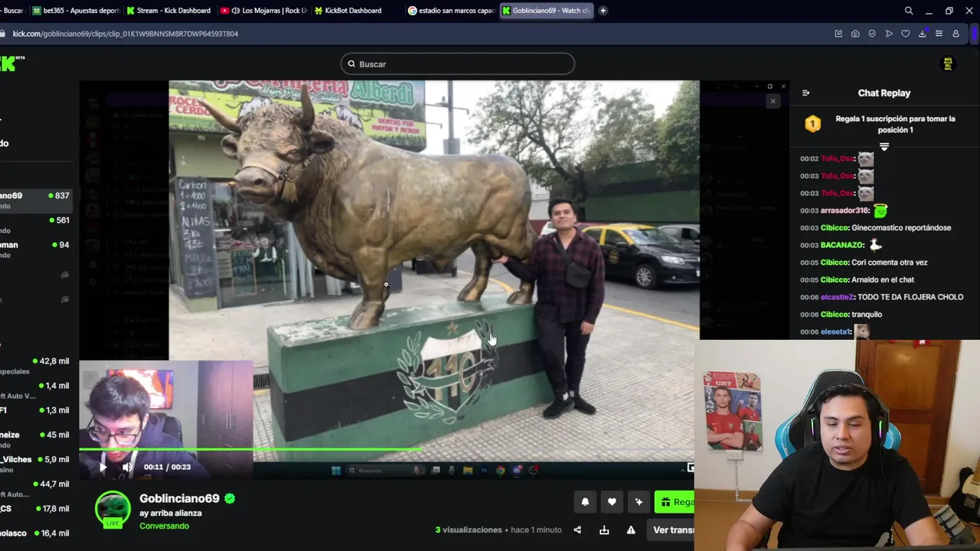Click chat message 'Ginecomastico reportándose'
Viewport: 980px width, 551px height.
click(901, 227)
